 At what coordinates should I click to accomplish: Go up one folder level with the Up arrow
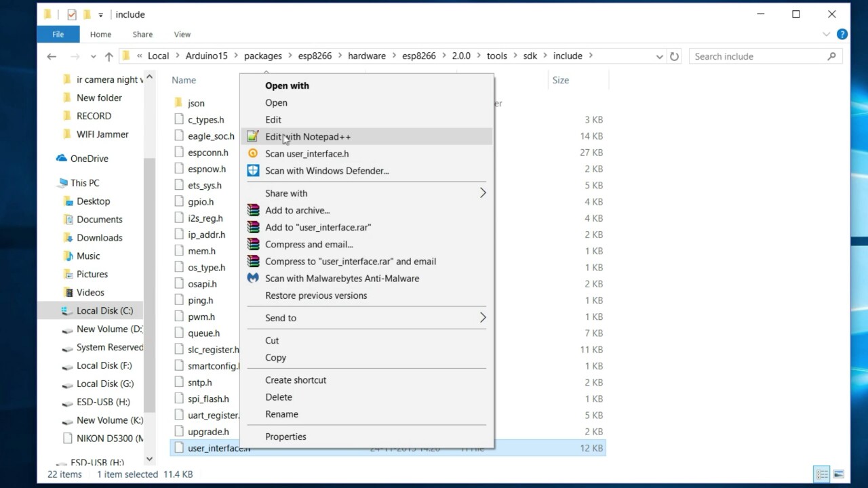(108, 56)
